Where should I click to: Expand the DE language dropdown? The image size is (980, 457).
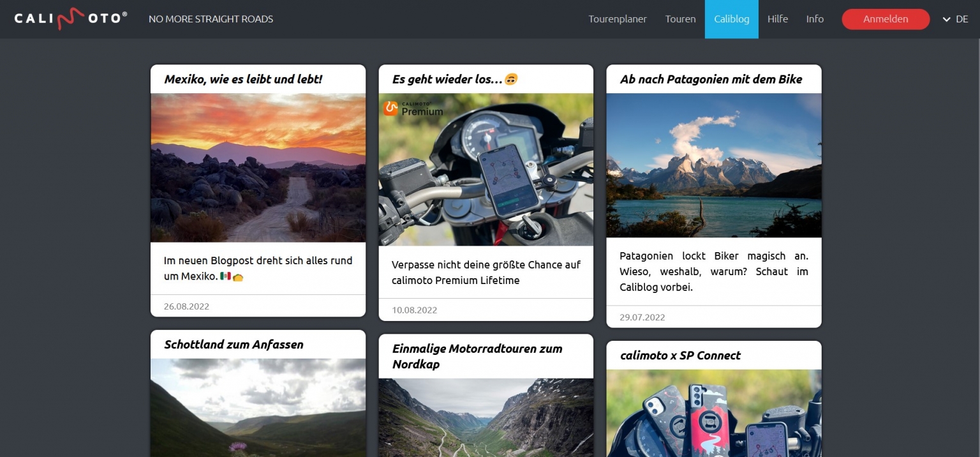[955, 19]
